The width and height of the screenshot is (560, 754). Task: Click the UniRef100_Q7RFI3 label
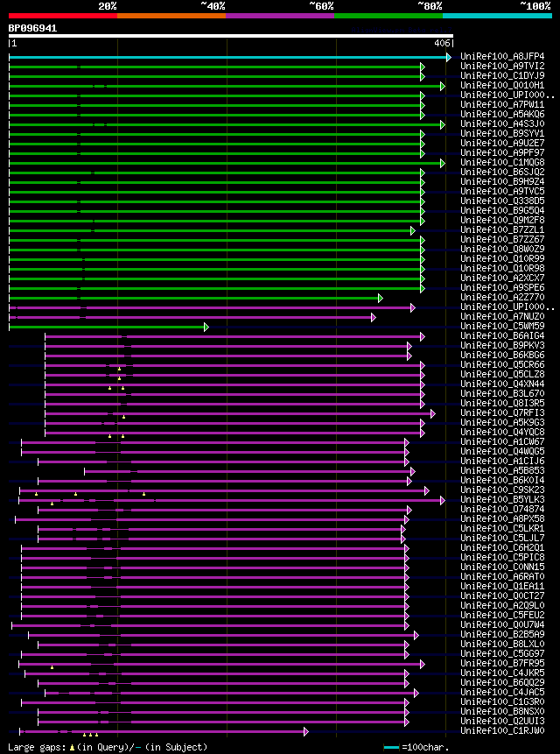[x=502, y=412]
